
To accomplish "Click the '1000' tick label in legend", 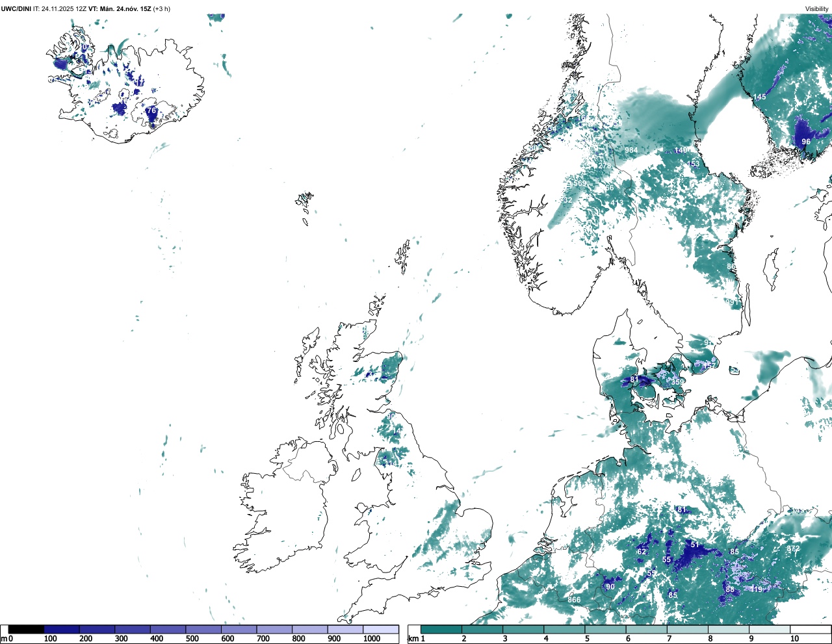I will [372, 639].
